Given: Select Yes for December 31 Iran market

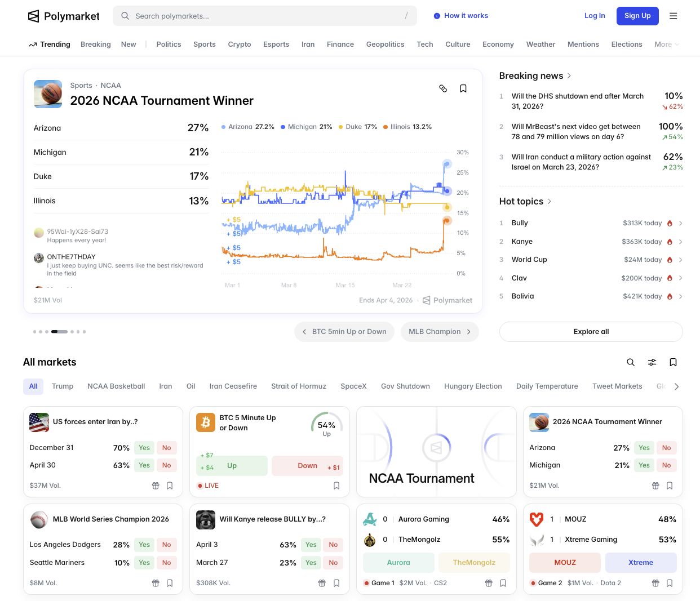Looking at the screenshot, I should click(144, 448).
